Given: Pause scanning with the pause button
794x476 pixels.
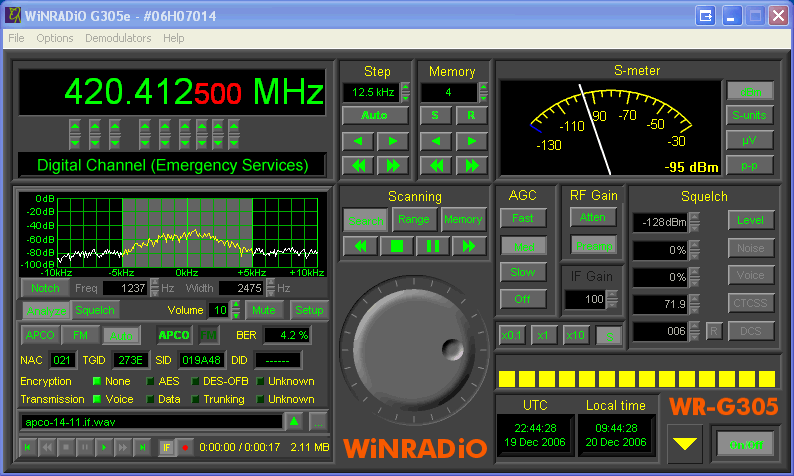Looking at the screenshot, I should point(433,246).
